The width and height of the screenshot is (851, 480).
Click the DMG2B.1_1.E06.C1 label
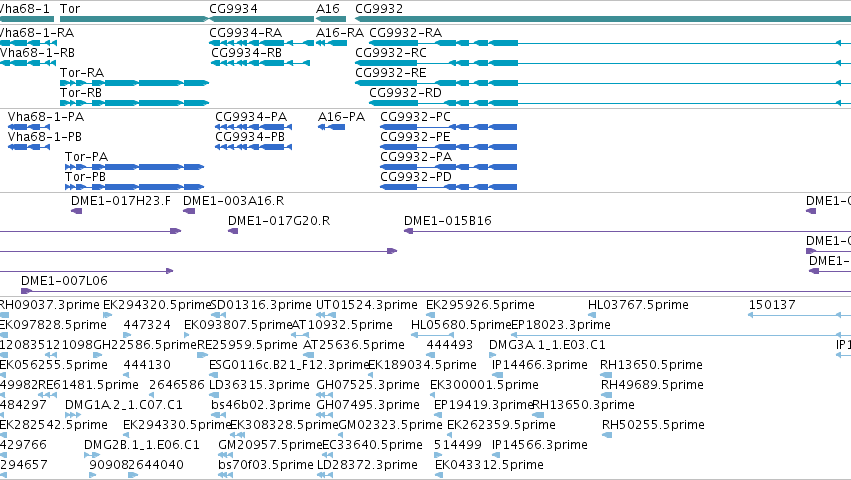(x=142, y=445)
